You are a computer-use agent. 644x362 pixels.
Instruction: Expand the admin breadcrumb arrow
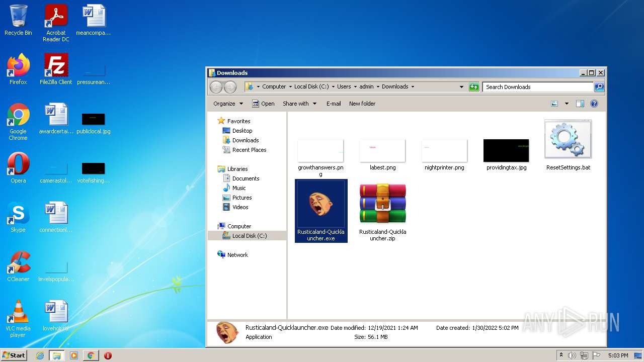click(x=378, y=87)
